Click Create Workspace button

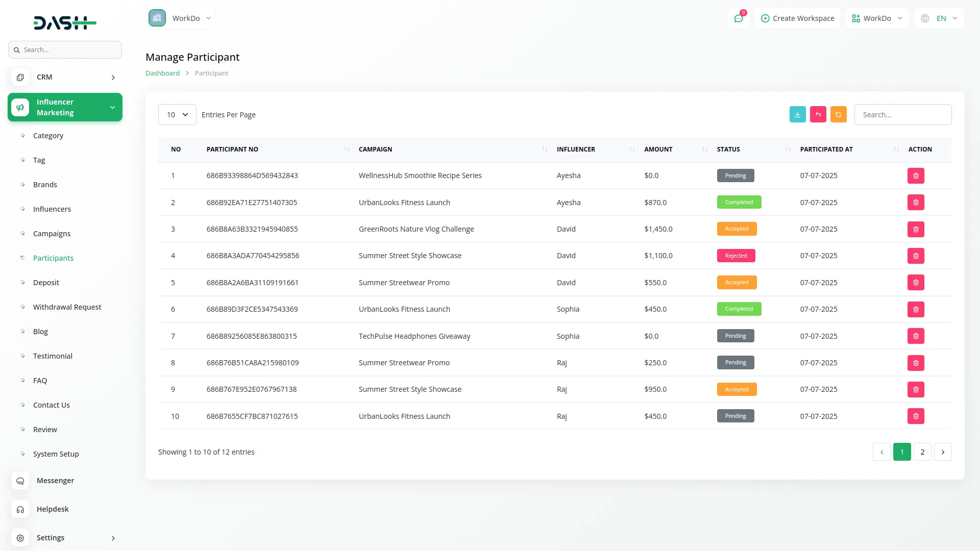pos(797,18)
